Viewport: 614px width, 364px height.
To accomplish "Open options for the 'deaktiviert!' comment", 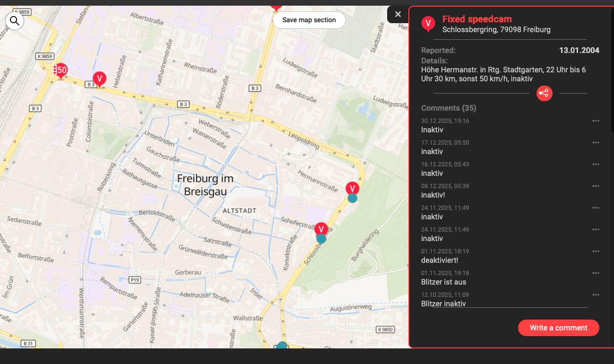I will (x=596, y=251).
